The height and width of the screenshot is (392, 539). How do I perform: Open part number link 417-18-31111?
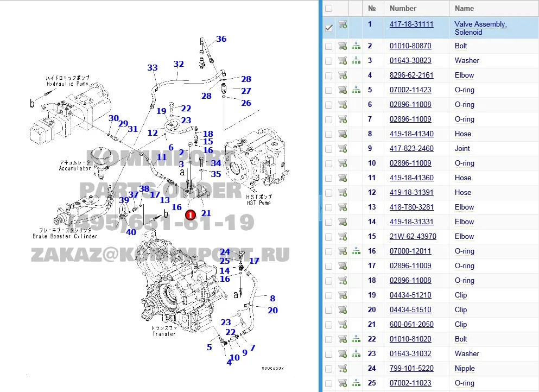coord(411,24)
